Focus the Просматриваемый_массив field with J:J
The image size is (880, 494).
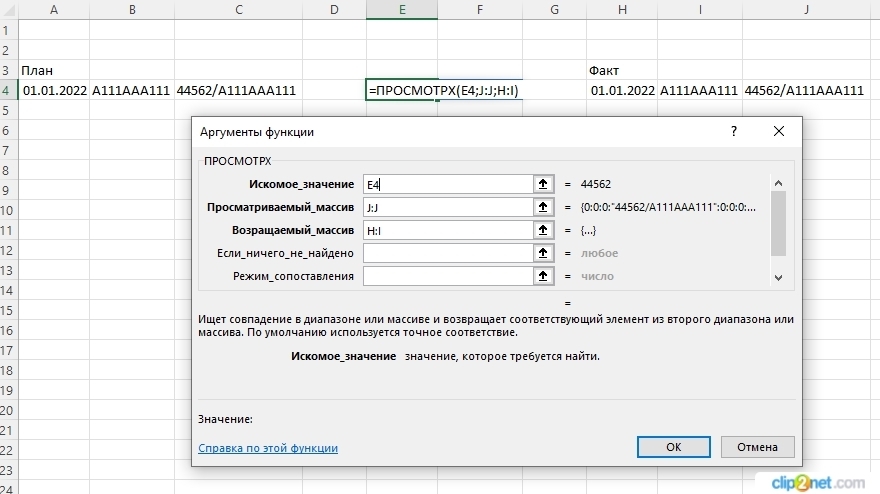click(x=447, y=207)
